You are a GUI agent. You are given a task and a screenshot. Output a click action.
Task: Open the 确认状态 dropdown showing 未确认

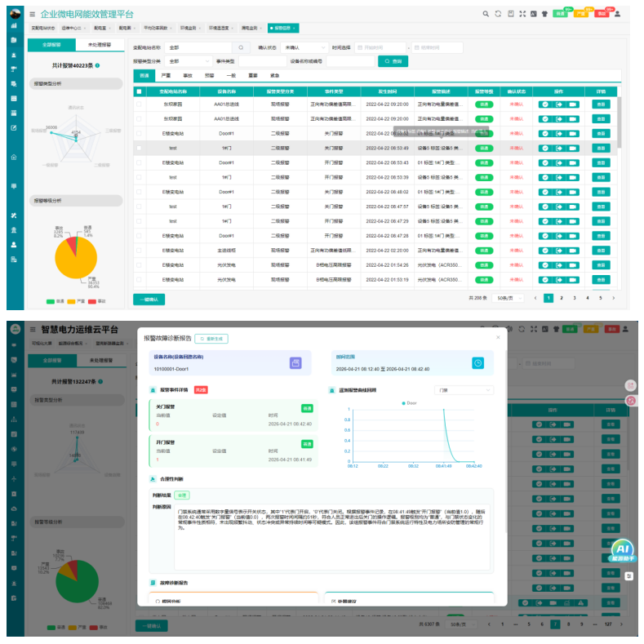click(x=304, y=47)
